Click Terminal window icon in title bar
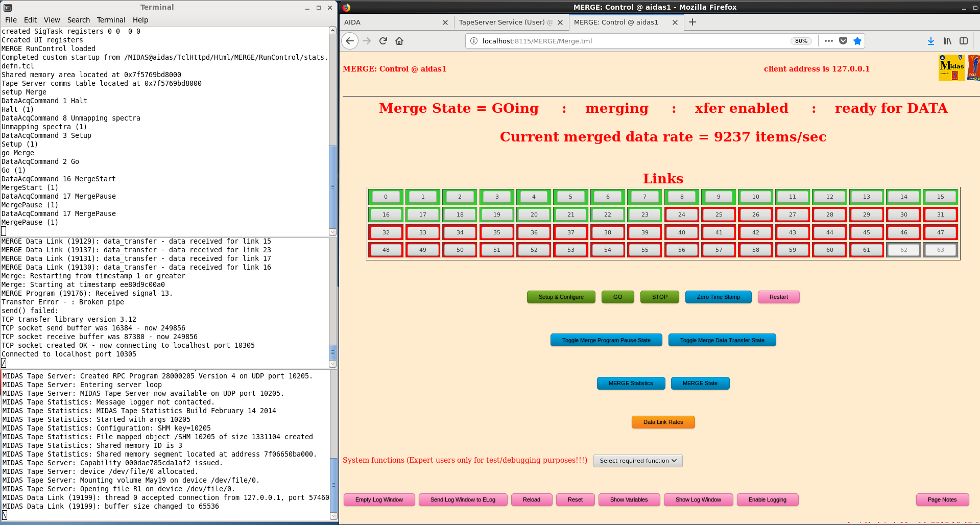 8,7
